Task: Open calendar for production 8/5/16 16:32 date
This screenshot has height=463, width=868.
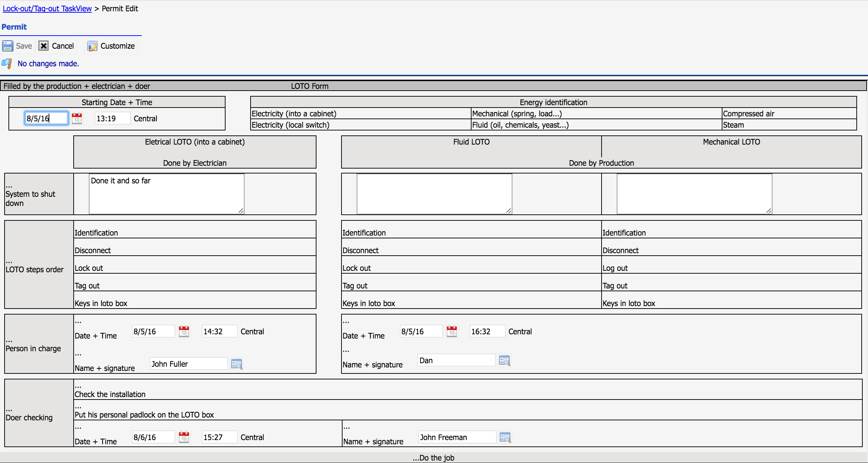Action: (x=452, y=331)
